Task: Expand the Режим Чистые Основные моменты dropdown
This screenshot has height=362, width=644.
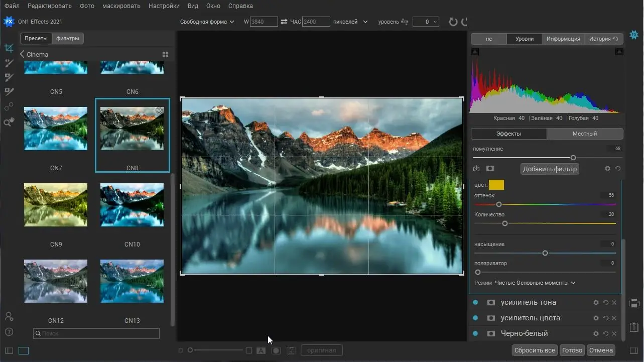Action: pos(535,283)
